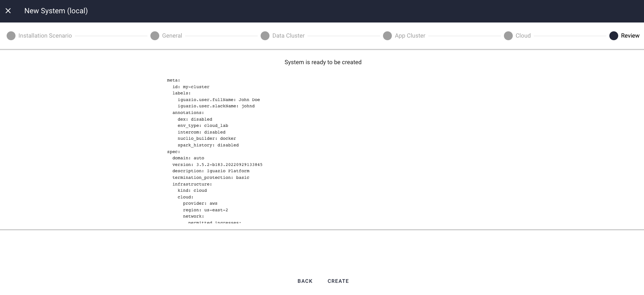Open the Data Cluster step label
This screenshot has height=295, width=644.
(x=288, y=36)
